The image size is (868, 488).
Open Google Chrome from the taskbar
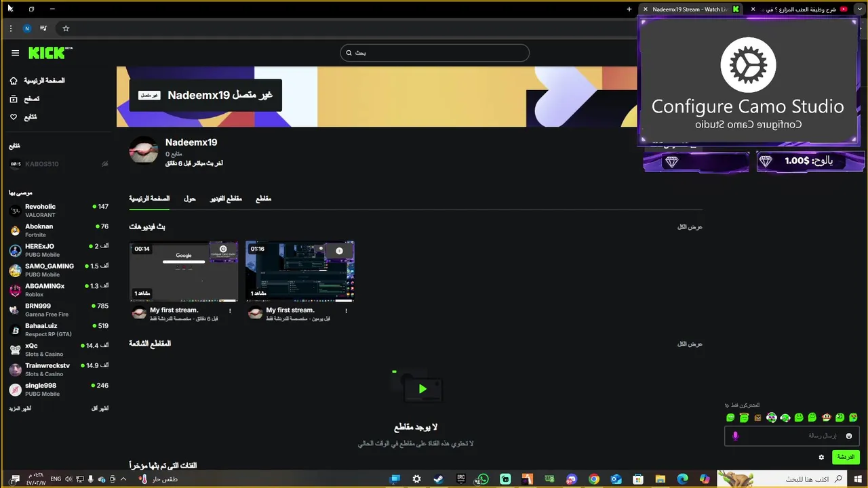[x=594, y=479]
